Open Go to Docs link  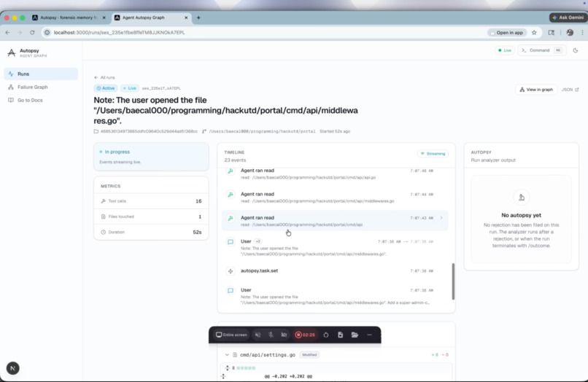pos(30,100)
